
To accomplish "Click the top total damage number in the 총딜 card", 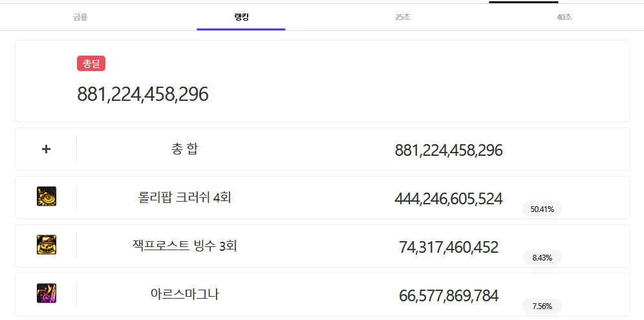I will tap(143, 94).
